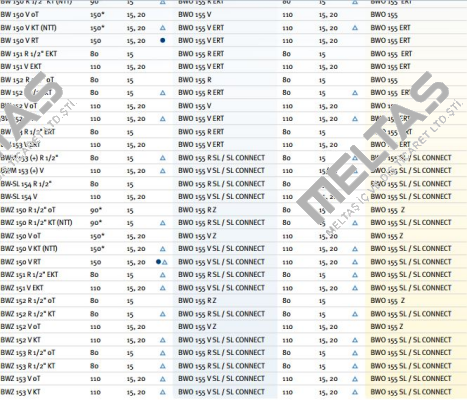
Task: Click BWO 155 Z in the BWZ 150 V oT row
Action: [387, 236]
